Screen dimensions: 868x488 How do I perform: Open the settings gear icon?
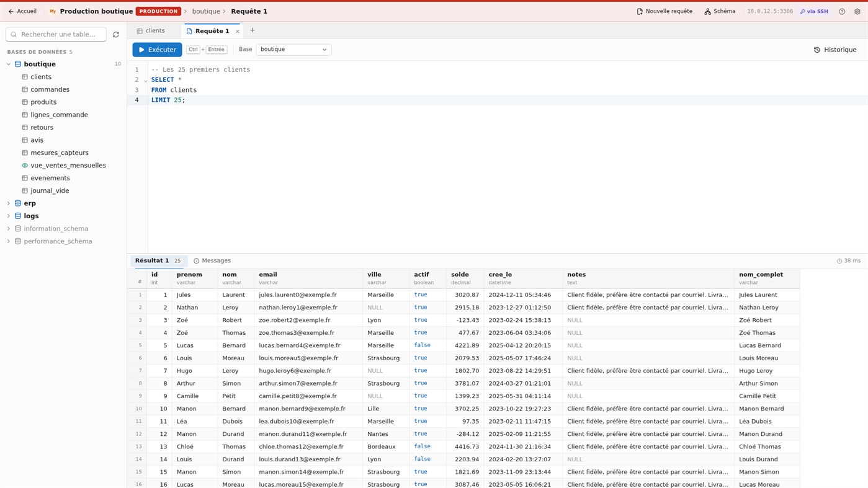point(857,12)
